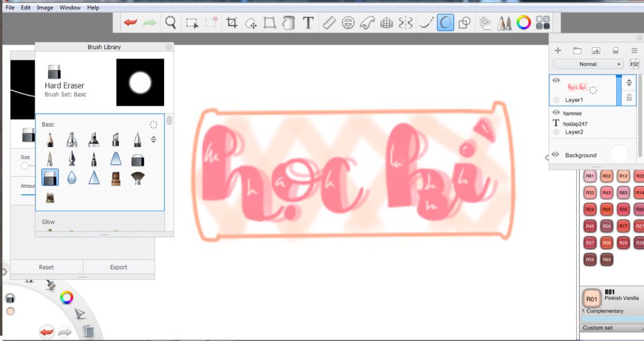Pick the Inking Pen nib brush

pyautogui.click(x=72, y=159)
